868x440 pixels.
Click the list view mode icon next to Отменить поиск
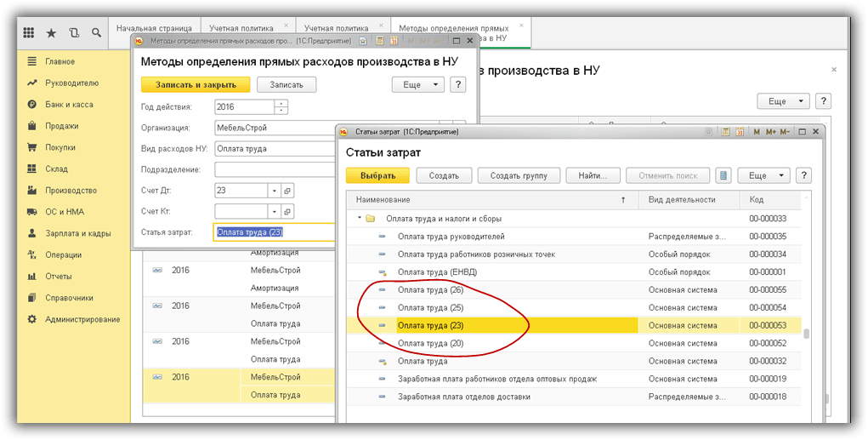coord(723,175)
